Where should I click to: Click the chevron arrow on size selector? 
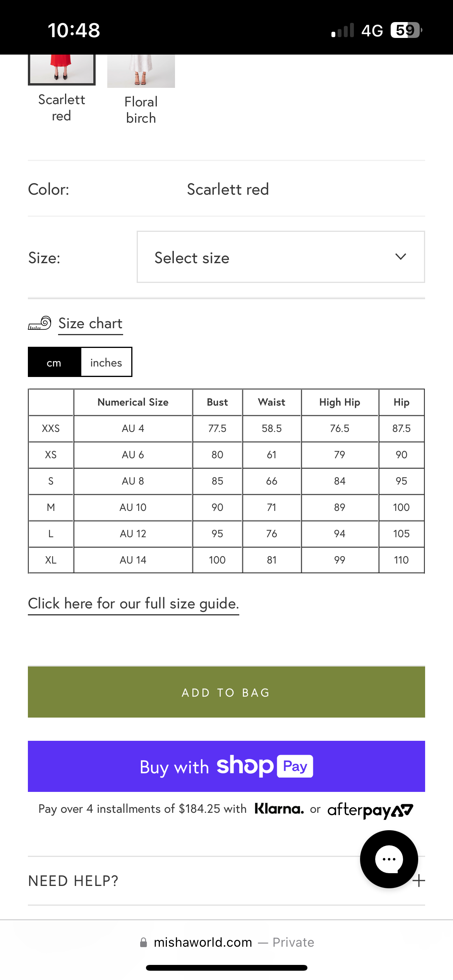click(x=401, y=257)
